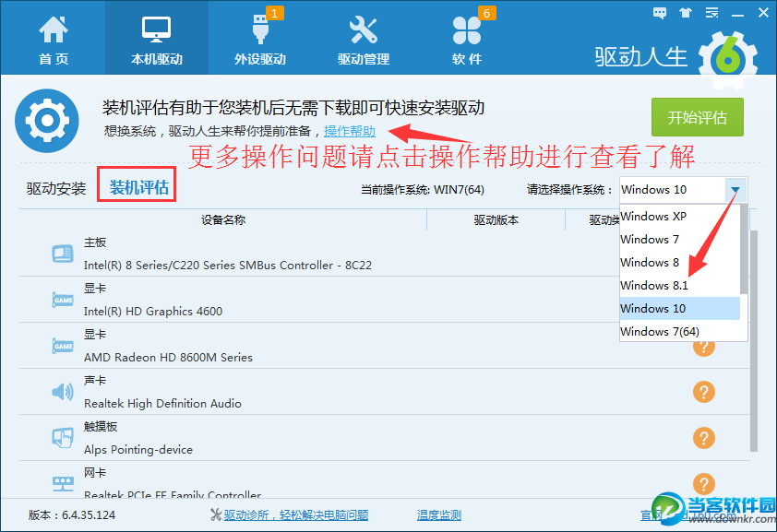Close the 驱动人生 window
This screenshot has height=532, width=777.
point(764,13)
